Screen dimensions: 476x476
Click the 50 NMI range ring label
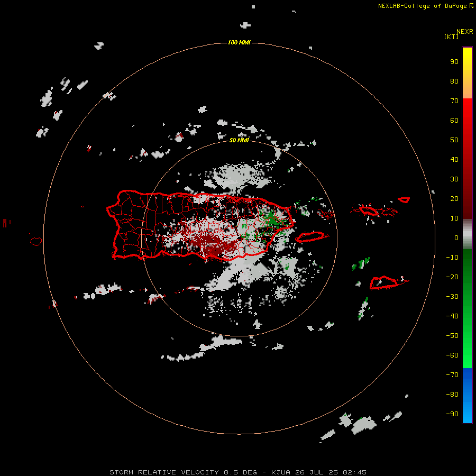tap(239, 140)
